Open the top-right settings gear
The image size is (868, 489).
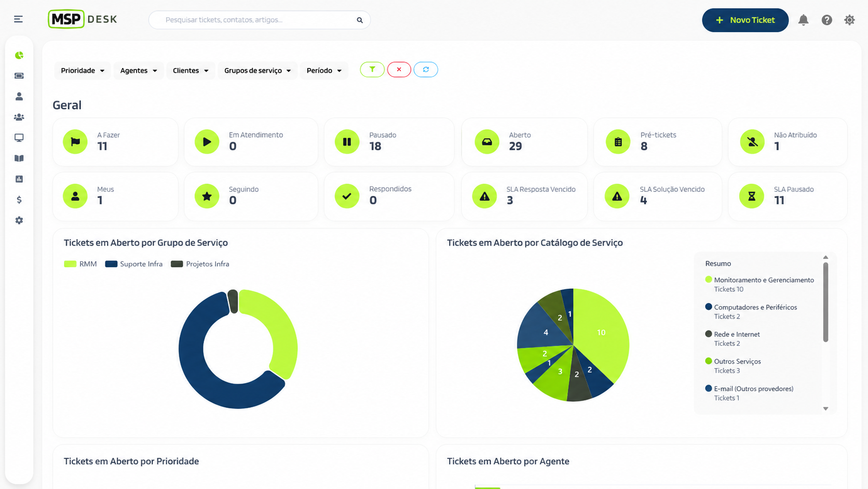pos(849,20)
